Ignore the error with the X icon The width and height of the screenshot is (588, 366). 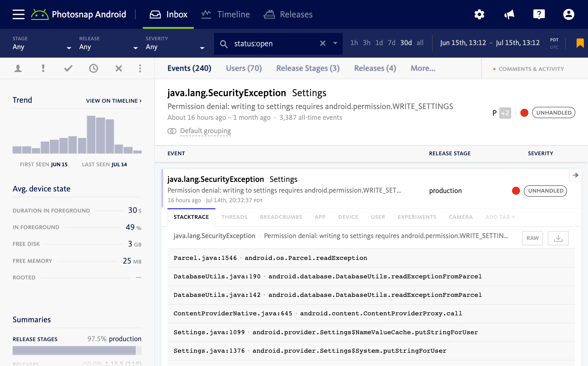pos(119,68)
